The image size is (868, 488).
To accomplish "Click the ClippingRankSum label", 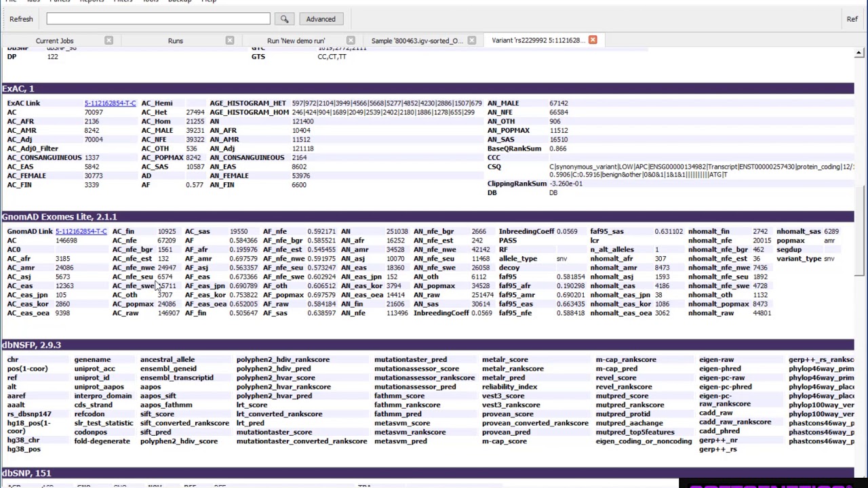I will (517, 184).
